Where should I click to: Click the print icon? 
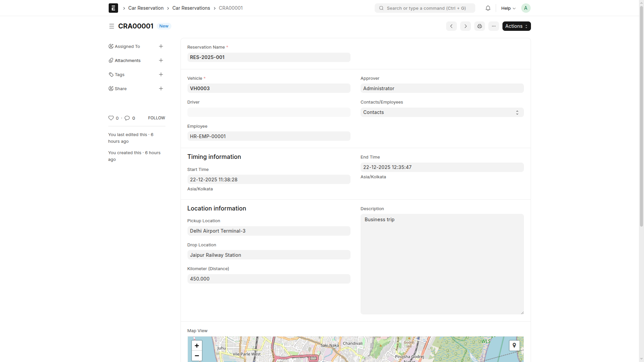point(480,26)
